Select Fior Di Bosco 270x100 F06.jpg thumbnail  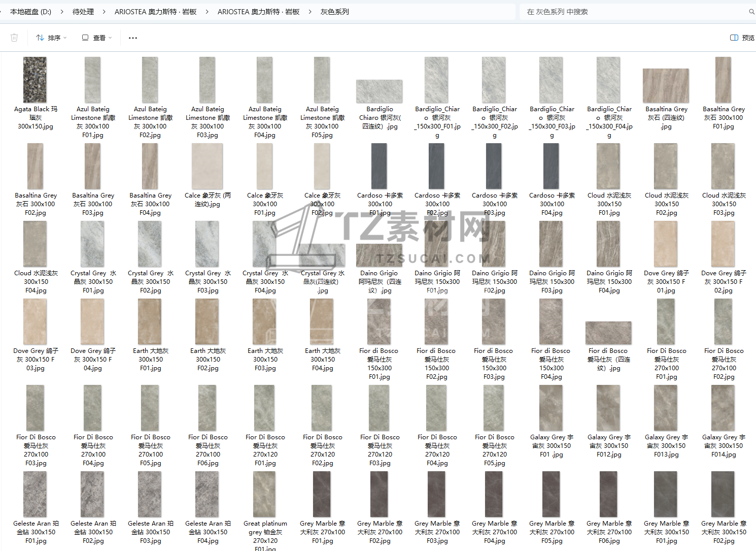point(207,408)
